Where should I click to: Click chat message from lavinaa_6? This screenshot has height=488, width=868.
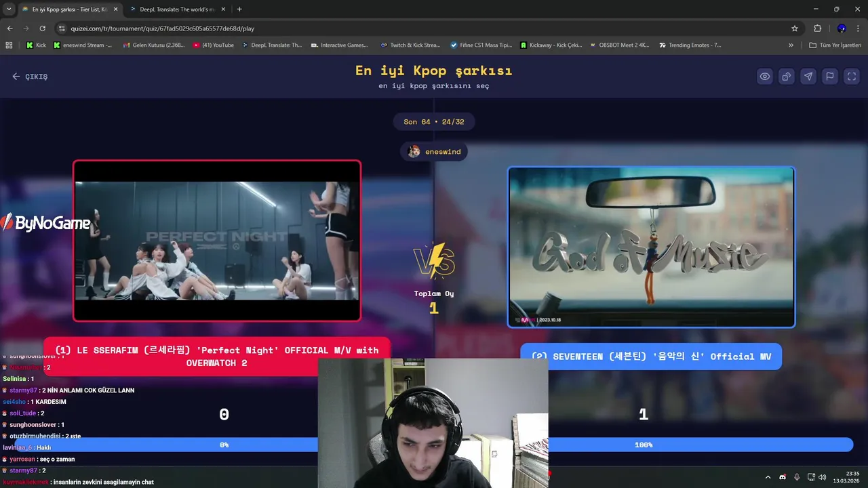coord(27,448)
